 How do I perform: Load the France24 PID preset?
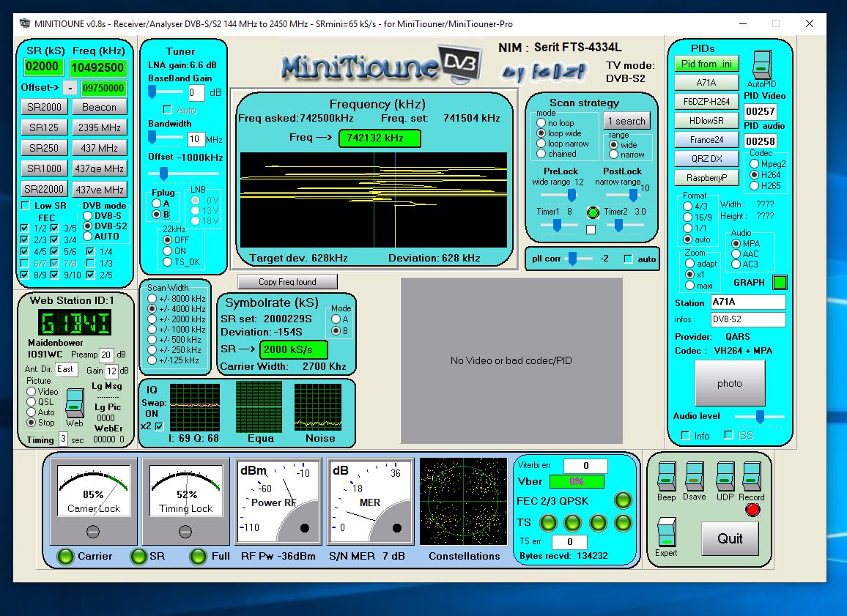[x=706, y=140]
